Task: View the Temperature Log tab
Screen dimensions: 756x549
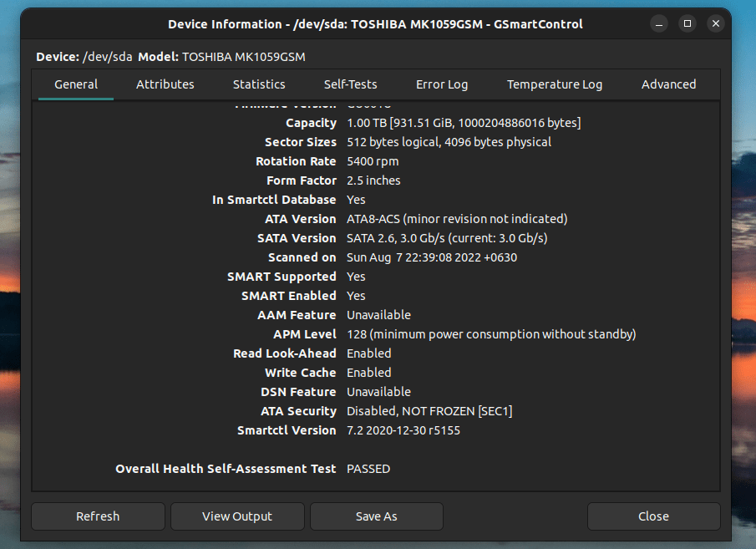Action: click(555, 84)
